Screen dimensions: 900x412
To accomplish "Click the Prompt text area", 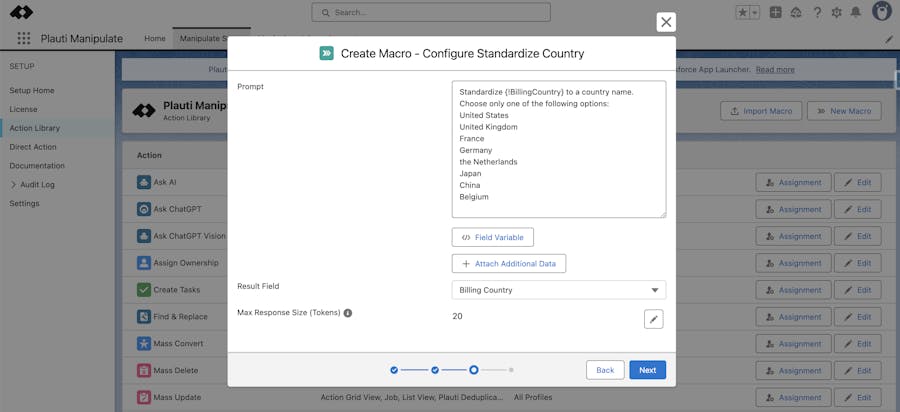I will (559, 149).
